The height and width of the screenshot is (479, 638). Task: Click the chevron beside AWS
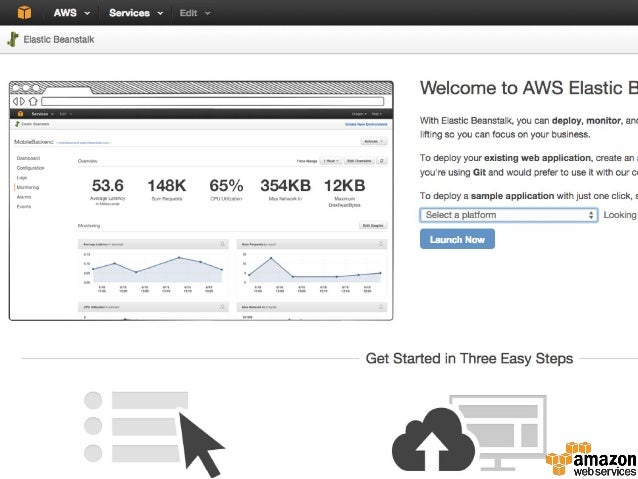pos(87,13)
